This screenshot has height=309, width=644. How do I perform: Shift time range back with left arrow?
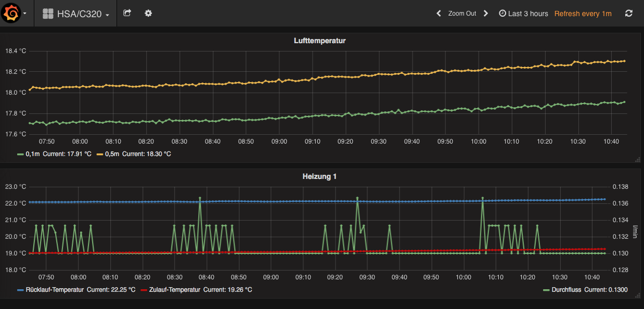[x=439, y=14]
